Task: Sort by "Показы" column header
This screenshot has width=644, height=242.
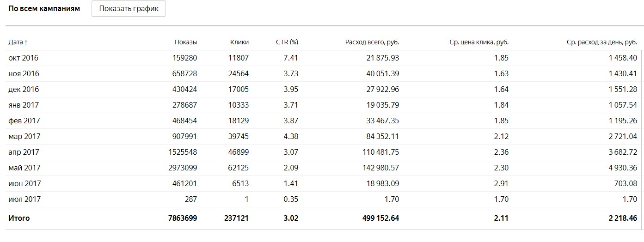Action: point(186,42)
